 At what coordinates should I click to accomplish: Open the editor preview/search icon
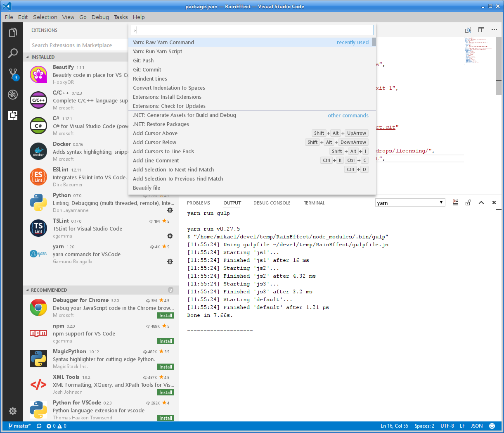tap(468, 30)
